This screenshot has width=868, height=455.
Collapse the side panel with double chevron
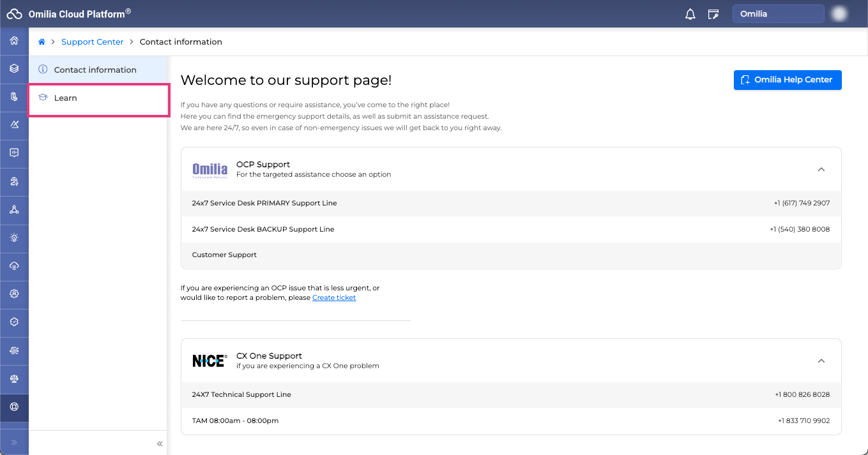pyautogui.click(x=160, y=444)
